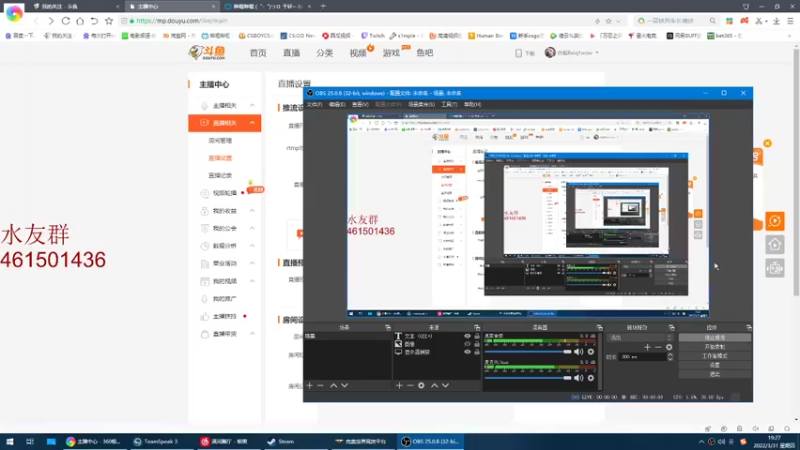Click the grey home icon on right floating sidebar
This screenshot has height=450, width=800.
pos(774,245)
